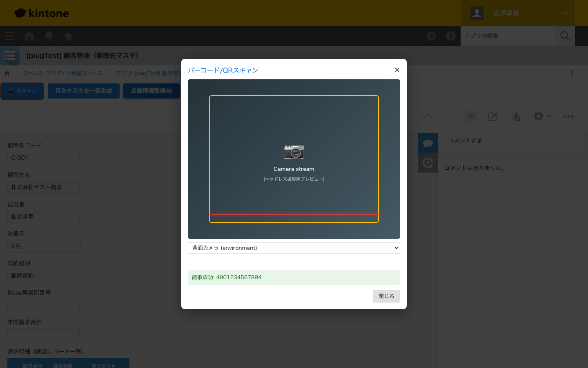Open the help question mark icon

coord(451,36)
